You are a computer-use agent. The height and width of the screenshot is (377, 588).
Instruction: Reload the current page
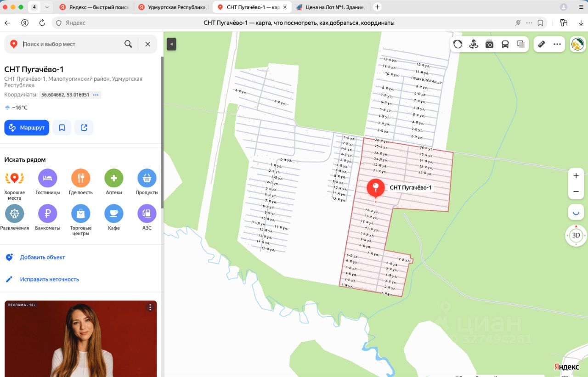pyautogui.click(x=42, y=23)
